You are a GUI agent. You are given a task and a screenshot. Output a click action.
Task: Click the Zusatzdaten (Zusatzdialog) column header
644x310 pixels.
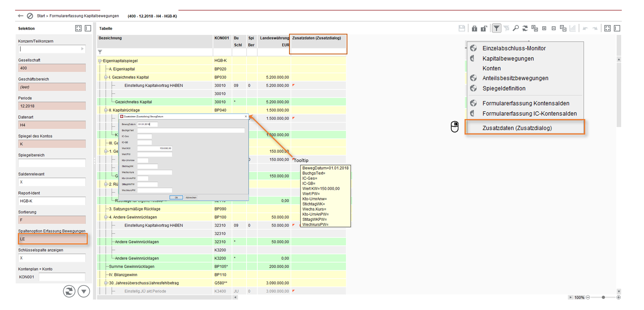coord(318,42)
